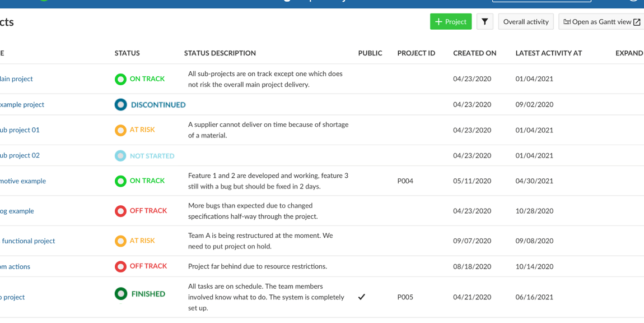Open the actions project link
The height and width of the screenshot is (323, 644).
point(15,266)
